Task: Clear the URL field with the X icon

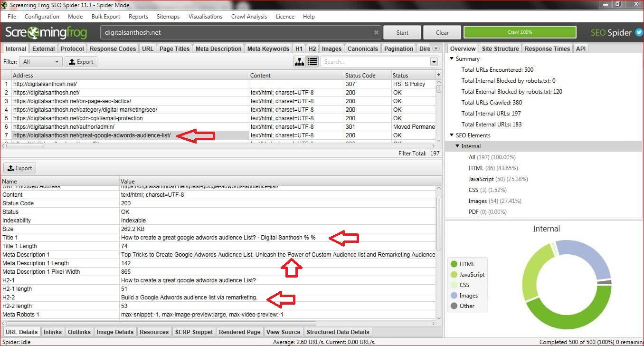Action: pyautogui.click(x=376, y=33)
